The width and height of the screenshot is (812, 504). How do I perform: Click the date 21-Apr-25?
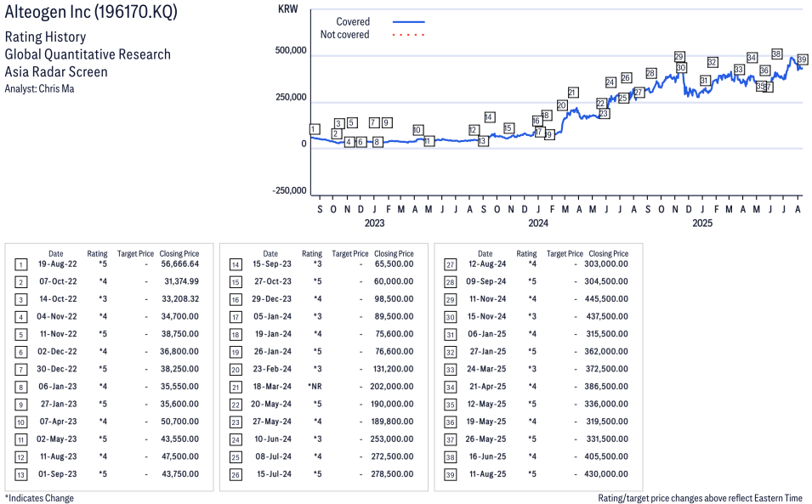pos(488,387)
